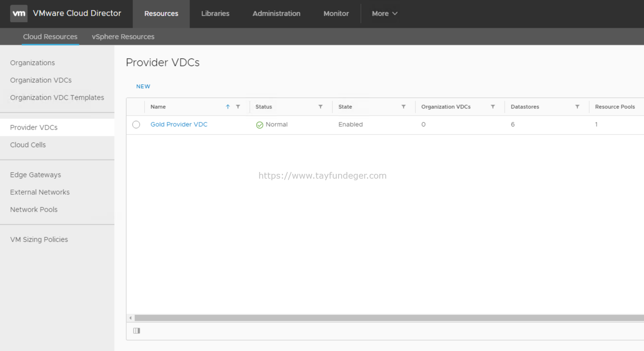The image size is (644, 351).
Task: Switch to the Cloud Resources tab
Action: tap(50, 36)
